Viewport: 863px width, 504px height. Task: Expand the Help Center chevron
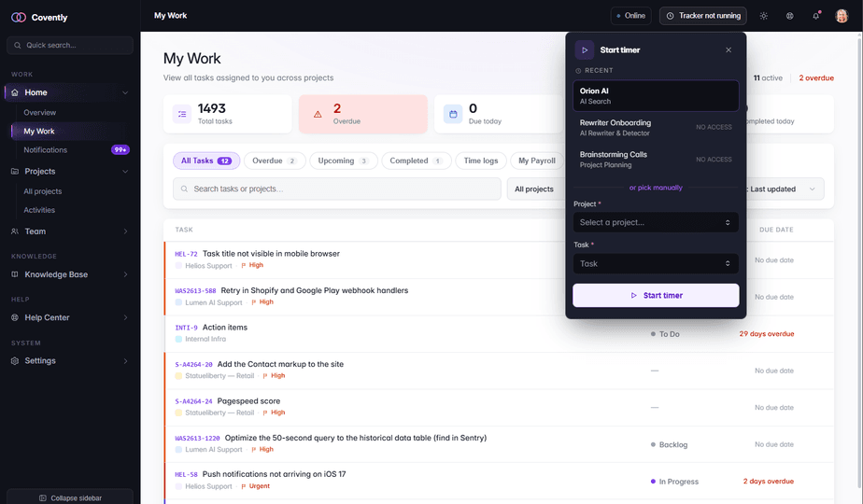[x=125, y=317]
